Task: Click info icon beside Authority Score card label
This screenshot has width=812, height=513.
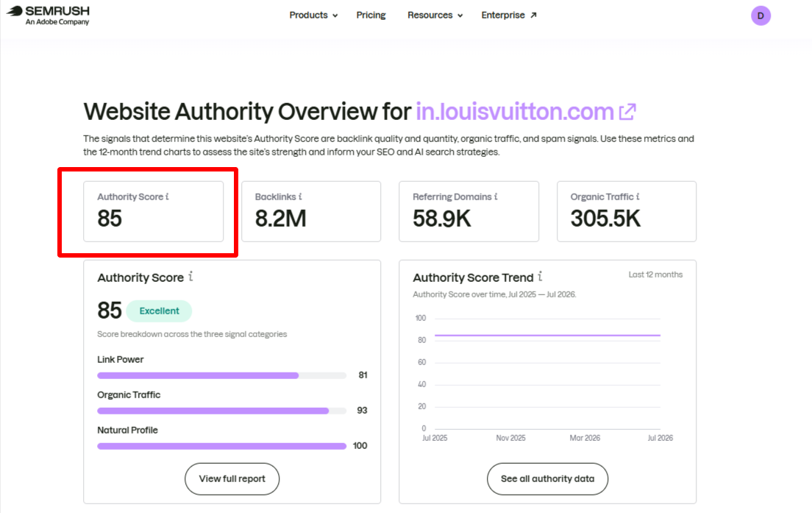Action: coord(167,197)
